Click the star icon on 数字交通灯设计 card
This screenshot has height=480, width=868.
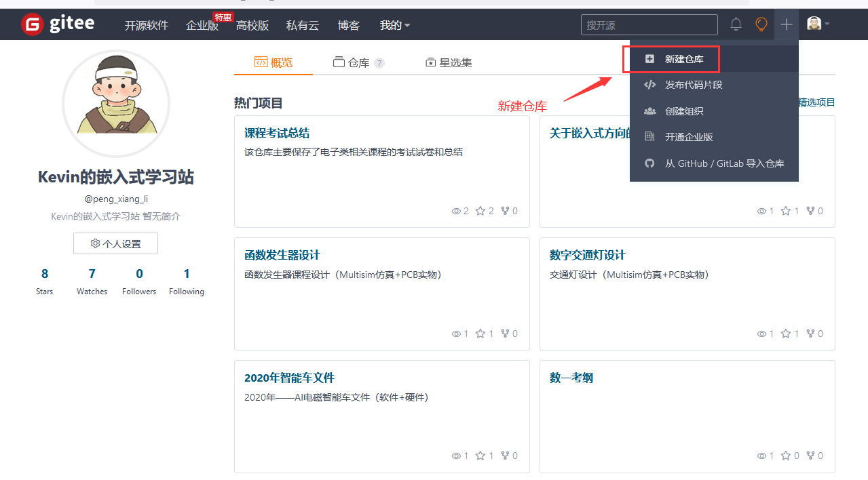786,334
